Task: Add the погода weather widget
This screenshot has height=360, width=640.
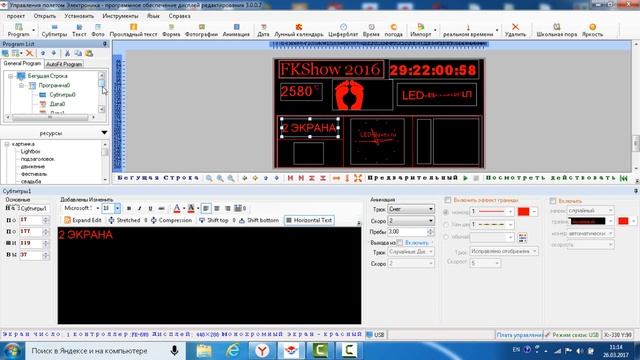Action: [393, 30]
